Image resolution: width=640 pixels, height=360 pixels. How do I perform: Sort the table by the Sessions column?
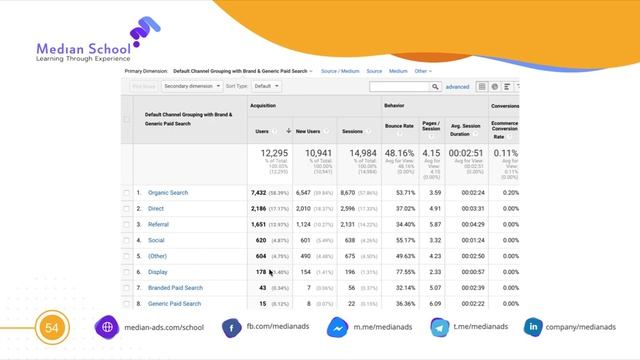(x=352, y=131)
